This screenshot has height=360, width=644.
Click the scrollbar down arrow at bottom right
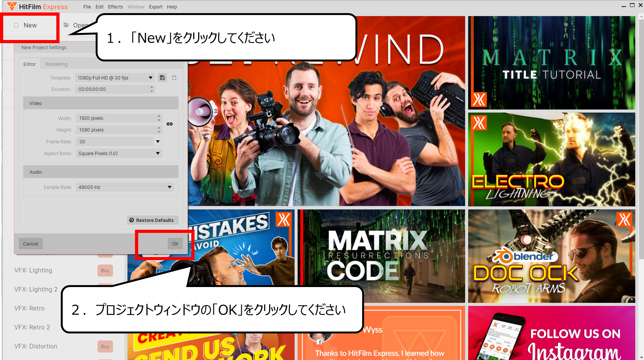(x=641, y=357)
